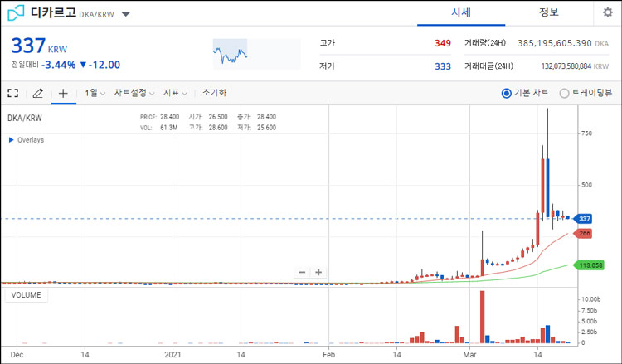Click the DKA/KRW chart title label
The width and height of the screenshot is (622, 364).
click(25, 118)
